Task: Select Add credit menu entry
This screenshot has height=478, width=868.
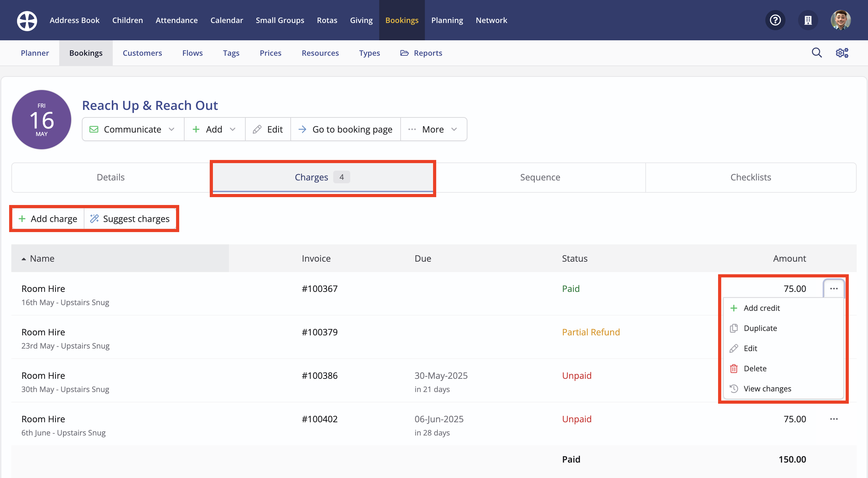Action: (783, 308)
